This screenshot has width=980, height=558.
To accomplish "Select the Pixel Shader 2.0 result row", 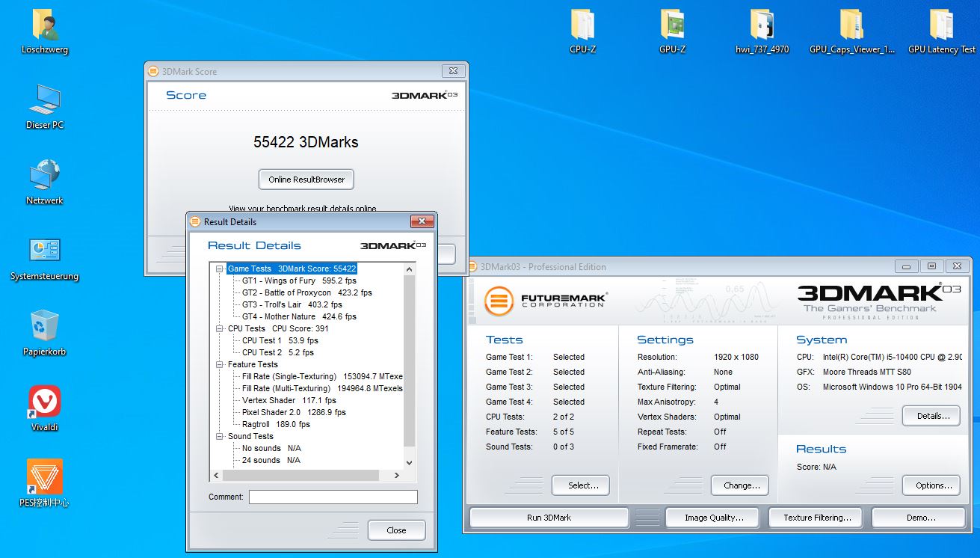I will tap(294, 412).
